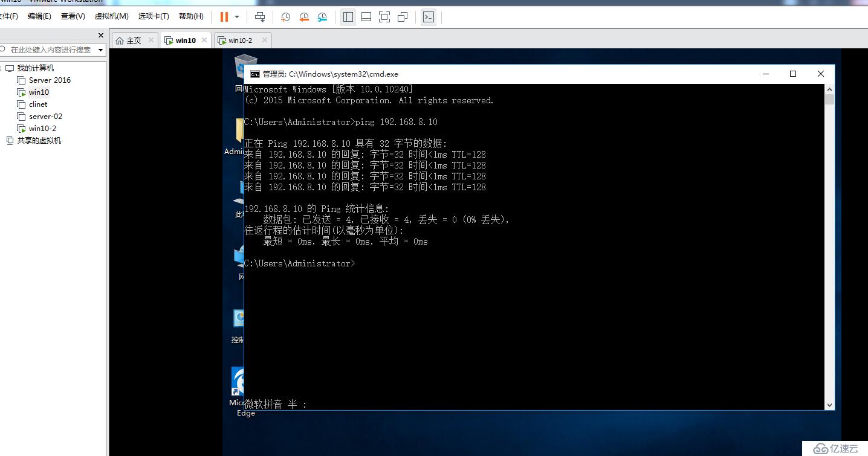868x456 pixels.
Task: Revert to snapshot toolbar icon
Action: 304,17
